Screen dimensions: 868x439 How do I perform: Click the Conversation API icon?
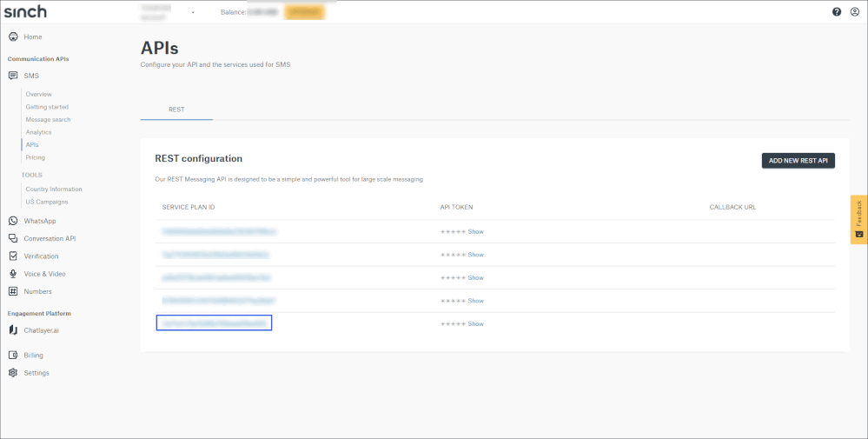[13, 238]
